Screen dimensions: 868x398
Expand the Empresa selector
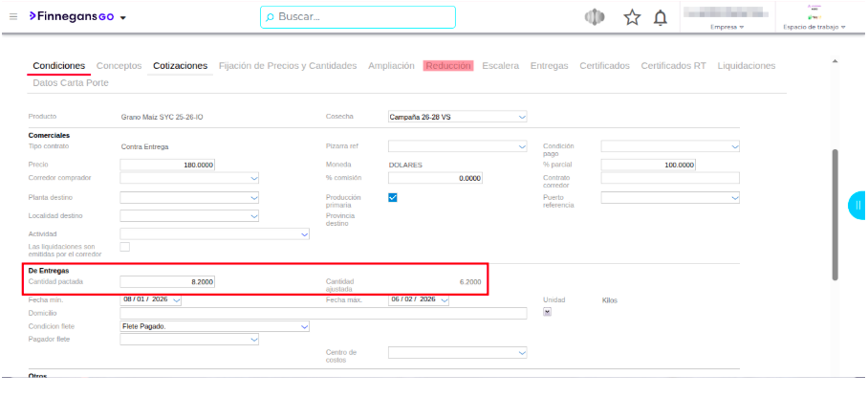click(727, 27)
